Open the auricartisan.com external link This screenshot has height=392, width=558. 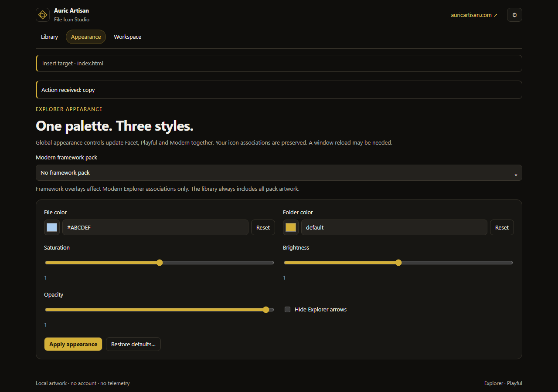click(474, 15)
